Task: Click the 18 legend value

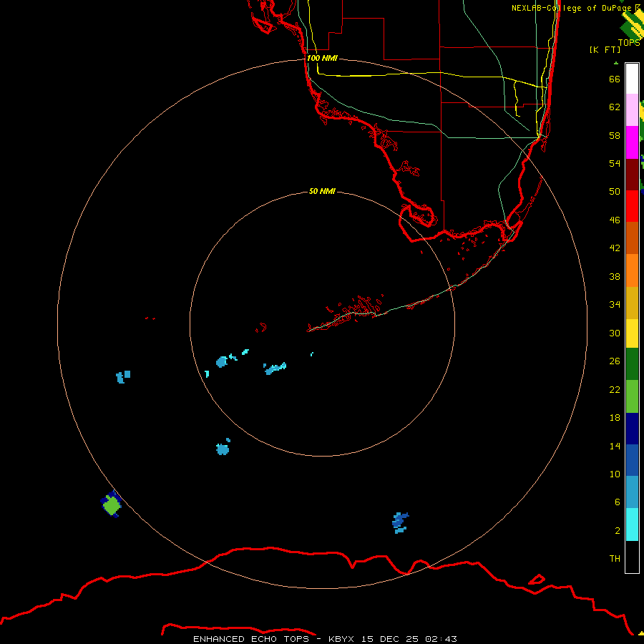Action: point(615,418)
